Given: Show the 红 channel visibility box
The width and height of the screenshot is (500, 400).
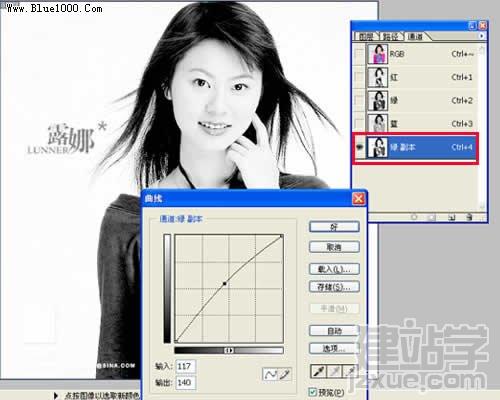Looking at the screenshot, I should (359, 77).
